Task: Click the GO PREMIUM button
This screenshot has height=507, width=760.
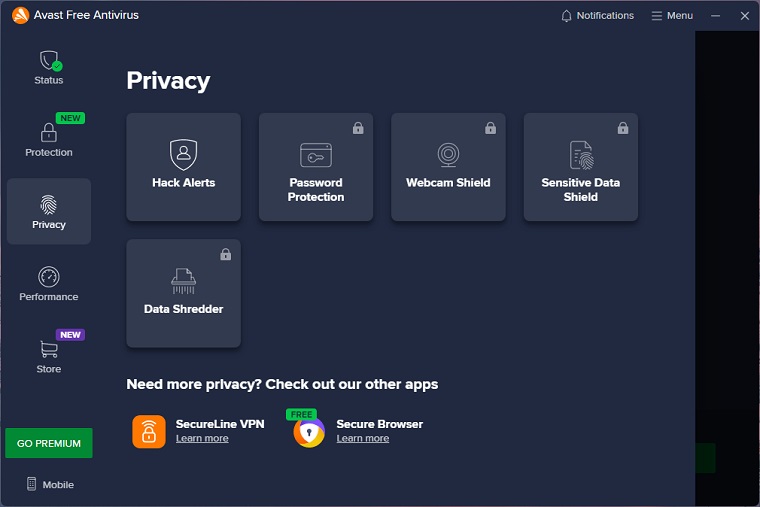Action: tap(49, 443)
